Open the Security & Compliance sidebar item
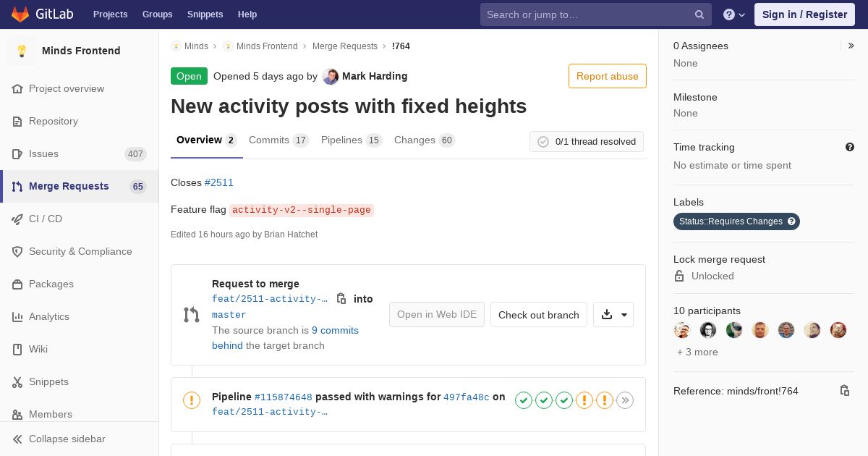This screenshot has height=456, width=868. pos(80,251)
